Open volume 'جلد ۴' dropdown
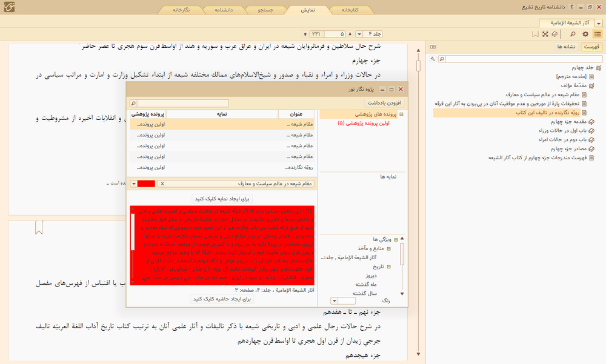 coord(359,34)
